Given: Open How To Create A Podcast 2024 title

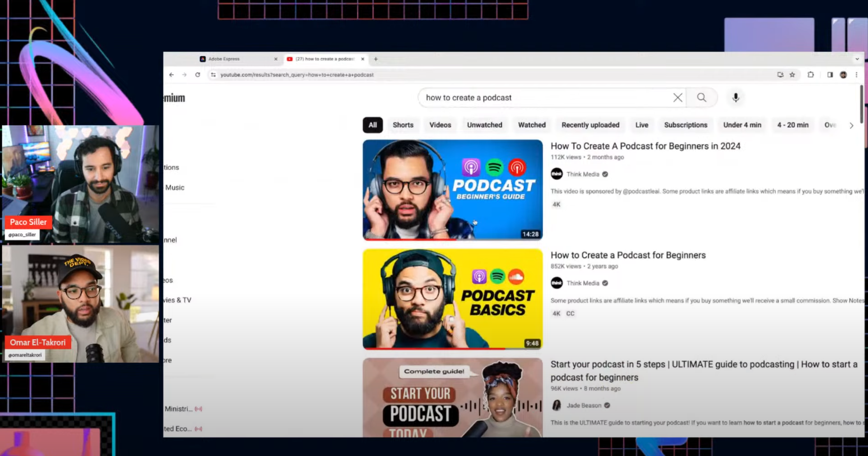Looking at the screenshot, I should tap(645, 146).
